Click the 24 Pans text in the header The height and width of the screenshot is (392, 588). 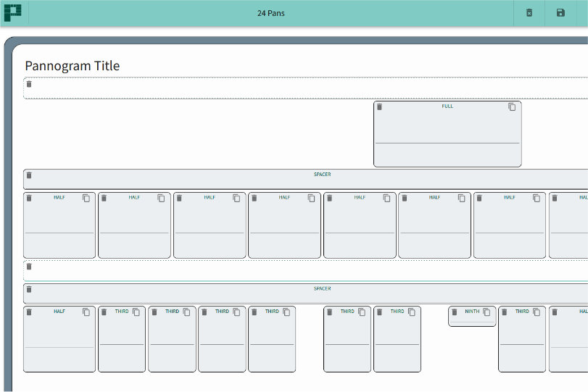(x=270, y=13)
